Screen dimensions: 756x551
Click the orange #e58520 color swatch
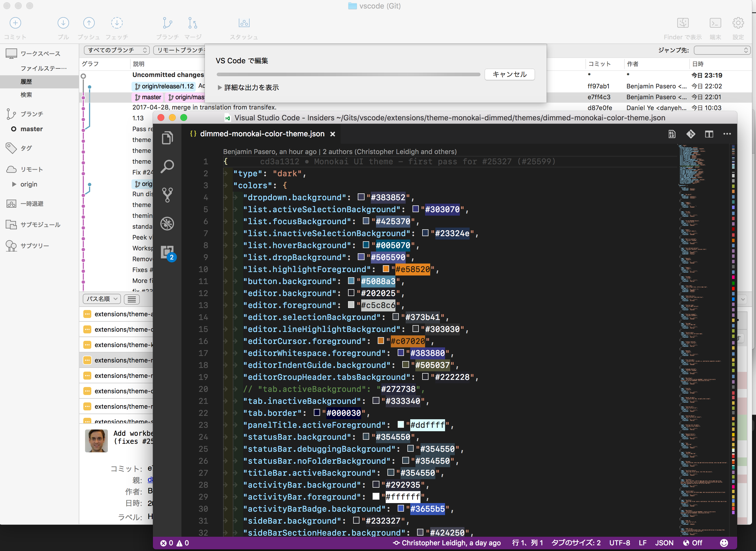click(386, 269)
